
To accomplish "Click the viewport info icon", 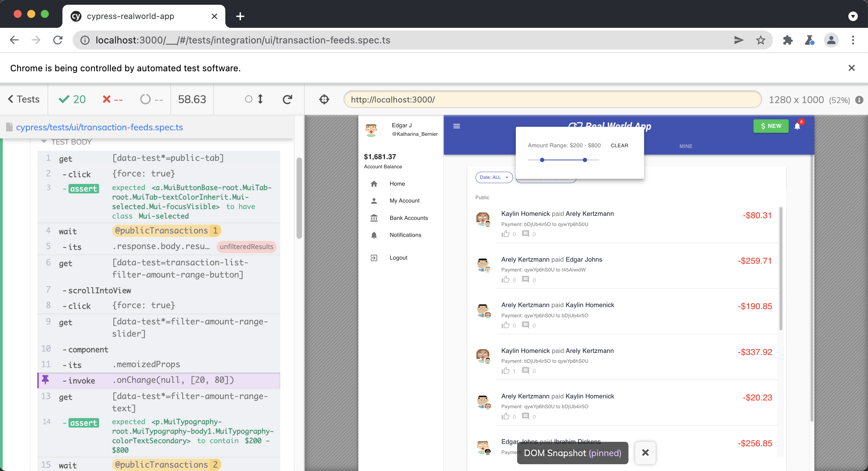I will coord(859,100).
